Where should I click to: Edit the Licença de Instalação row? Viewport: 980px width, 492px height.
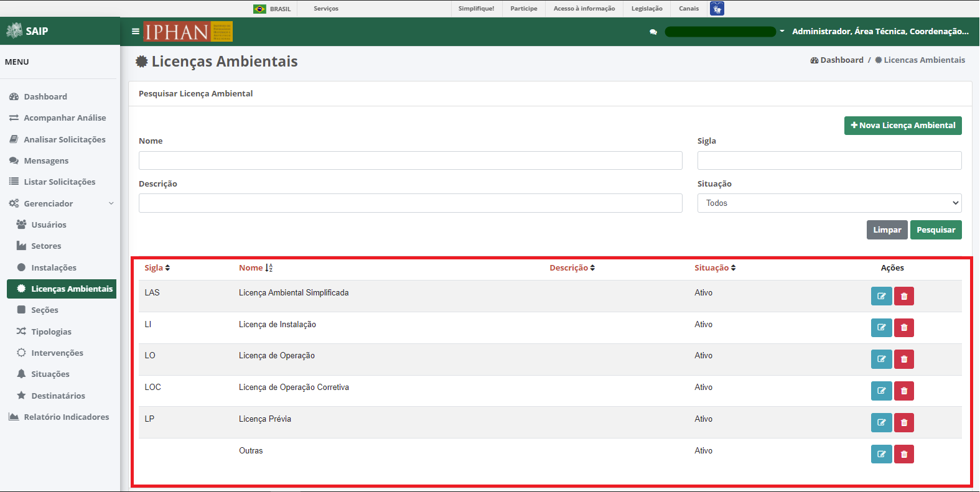(x=881, y=327)
